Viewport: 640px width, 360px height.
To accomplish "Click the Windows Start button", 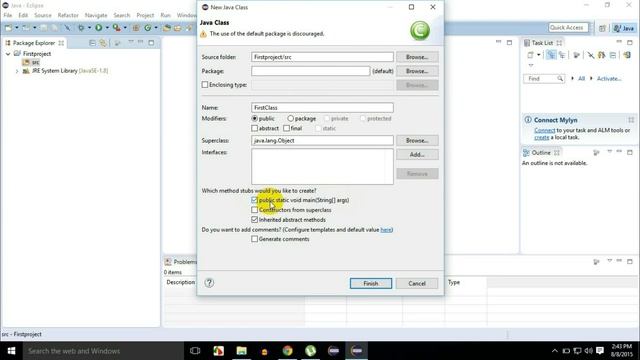I will coord(11,351).
